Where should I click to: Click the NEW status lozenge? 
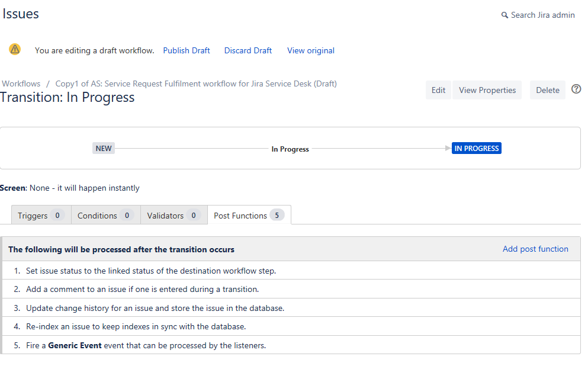104,148
